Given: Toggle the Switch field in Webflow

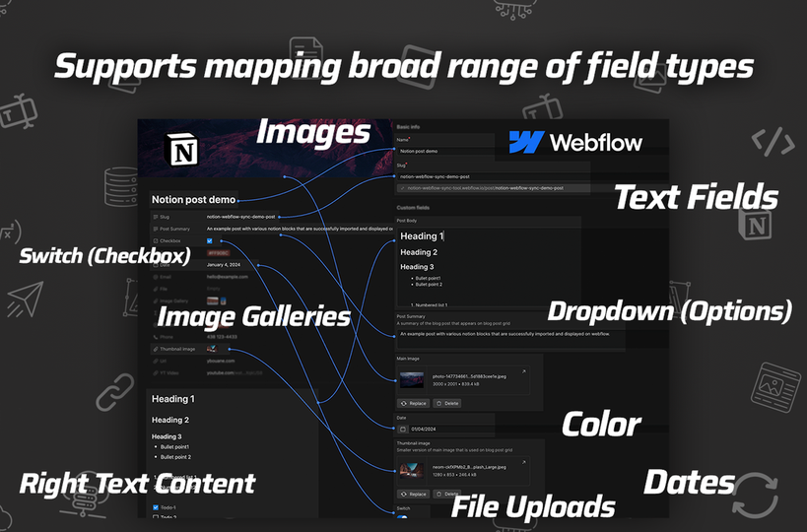Looking at the screenshot, I should tap(402, 516).
